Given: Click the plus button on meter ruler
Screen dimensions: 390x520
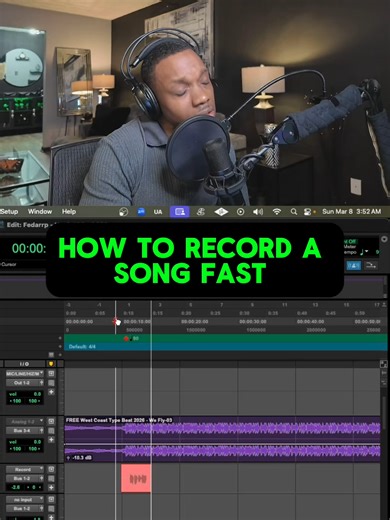Looking at the screenshot, I should tap(60, 347).
